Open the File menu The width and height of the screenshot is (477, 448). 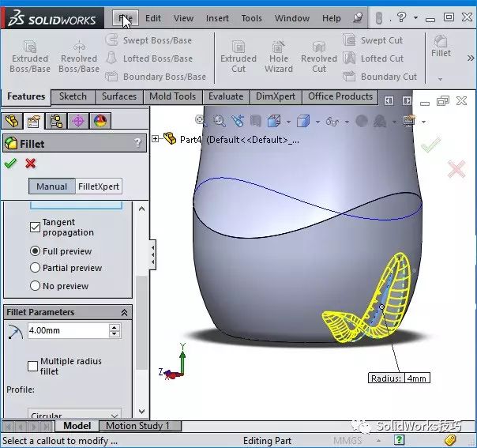(x=126, y=18)
